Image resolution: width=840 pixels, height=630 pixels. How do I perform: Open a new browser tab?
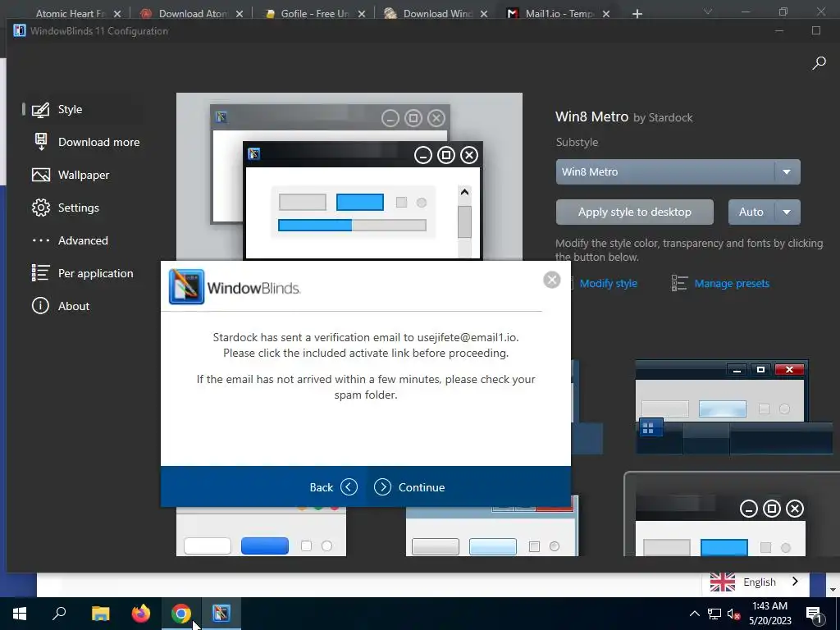pyautogui.click(x=637, y=14)
